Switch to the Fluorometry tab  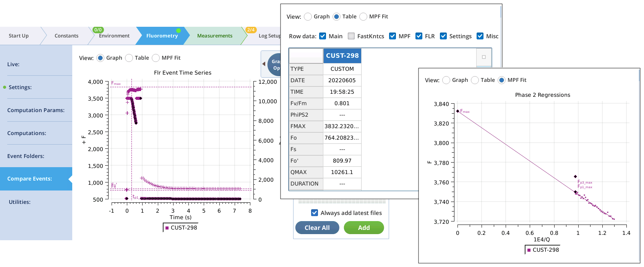pyautogui.click(x=162, y=36)
